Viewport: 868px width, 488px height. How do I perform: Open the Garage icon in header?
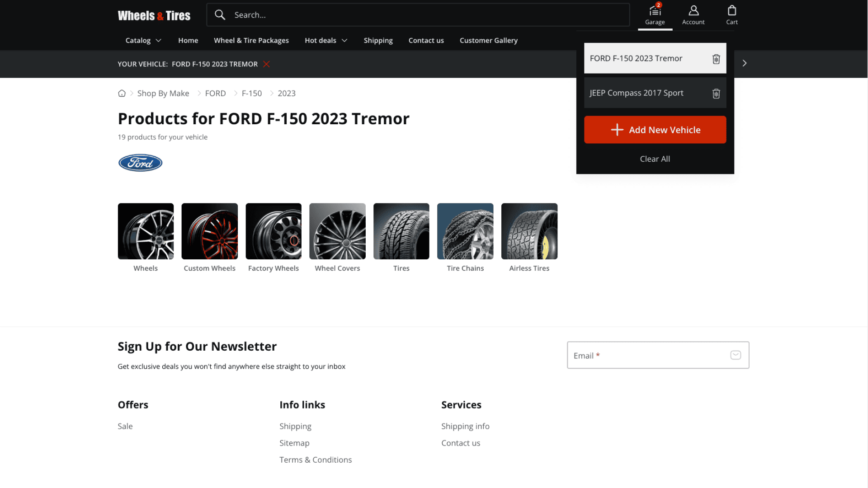pyautogui.click(x=655, y=15)
